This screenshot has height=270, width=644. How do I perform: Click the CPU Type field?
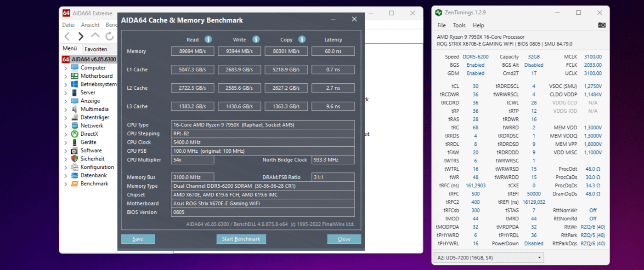[263, 125]
